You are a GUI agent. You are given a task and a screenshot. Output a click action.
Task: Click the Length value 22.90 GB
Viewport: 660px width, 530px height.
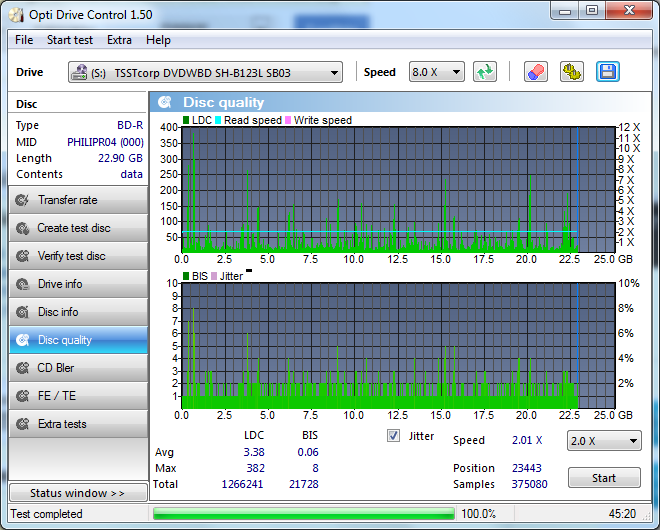tap(120, 158)
